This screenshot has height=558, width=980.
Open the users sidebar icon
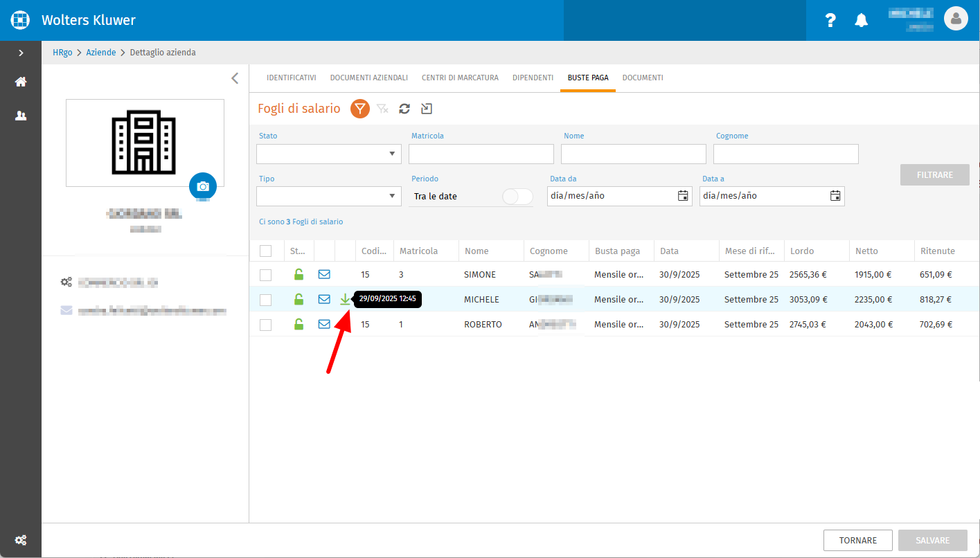(21, 116)
